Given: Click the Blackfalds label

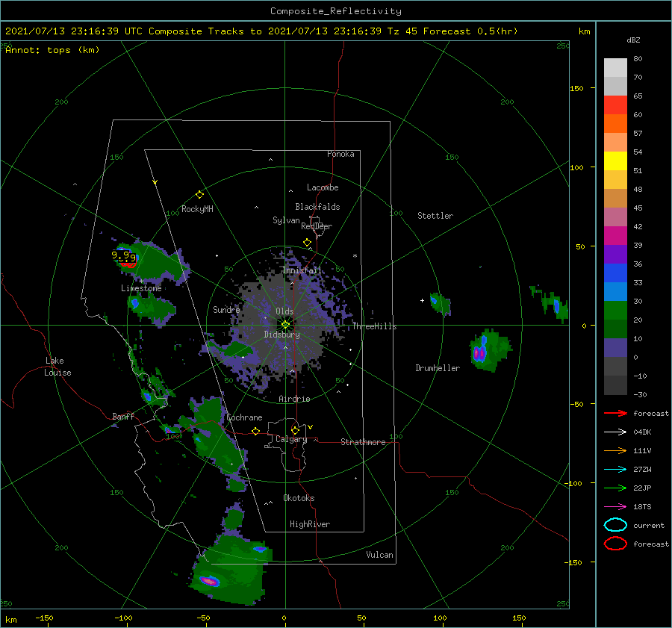Looking at the screenshot, I should [317, 207].
